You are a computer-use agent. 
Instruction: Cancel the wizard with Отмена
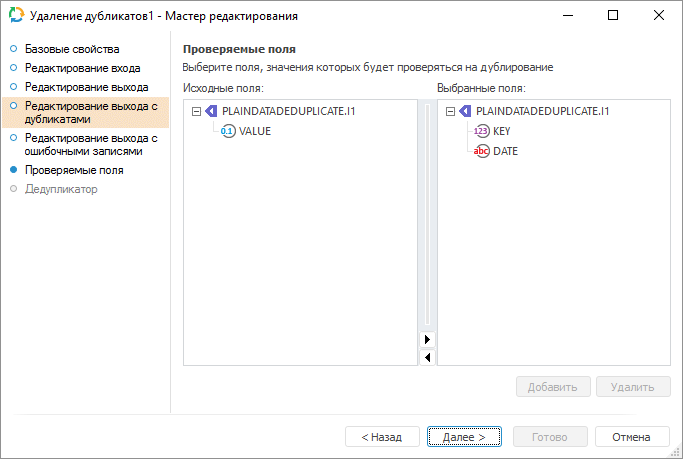point(631,437)
